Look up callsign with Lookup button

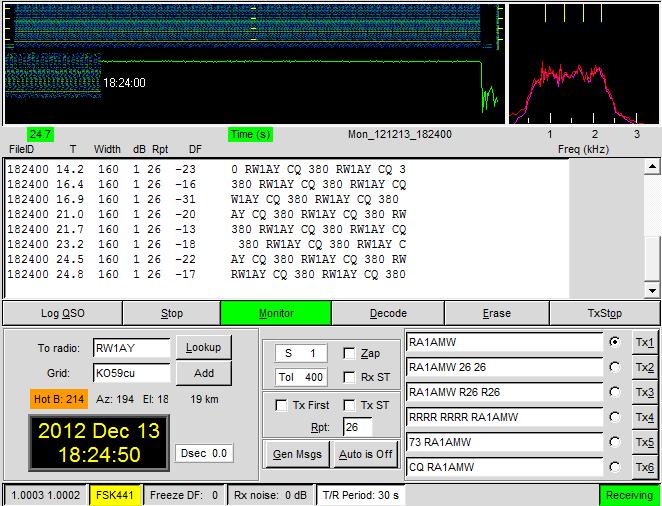click(x=204, y=347)
